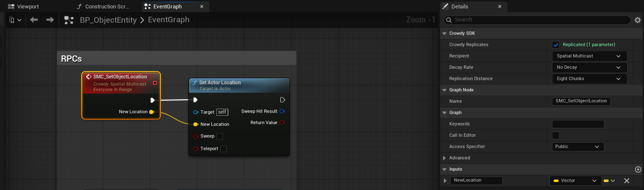The image size is (644, 190).
Task: Open Details view settings gear
Action: [638, 20]
